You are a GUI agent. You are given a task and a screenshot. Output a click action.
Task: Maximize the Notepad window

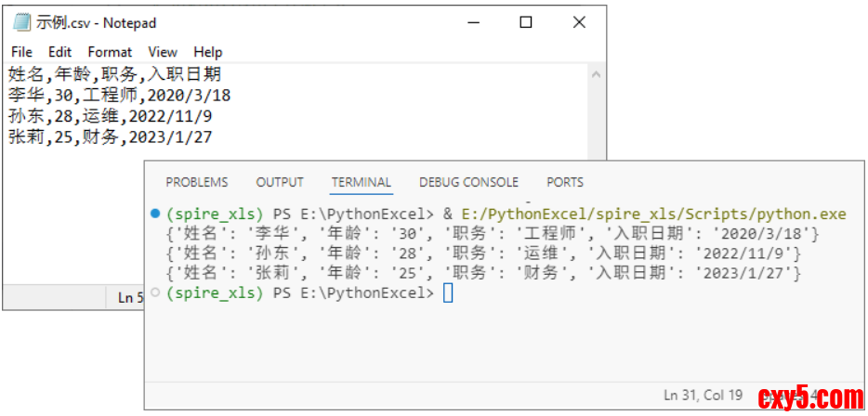[526, 22]
